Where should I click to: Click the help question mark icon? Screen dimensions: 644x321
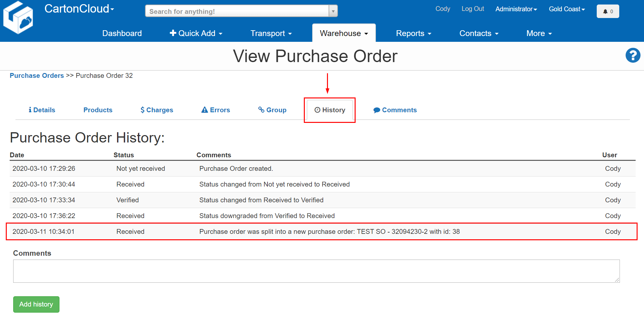pos(633,55)
